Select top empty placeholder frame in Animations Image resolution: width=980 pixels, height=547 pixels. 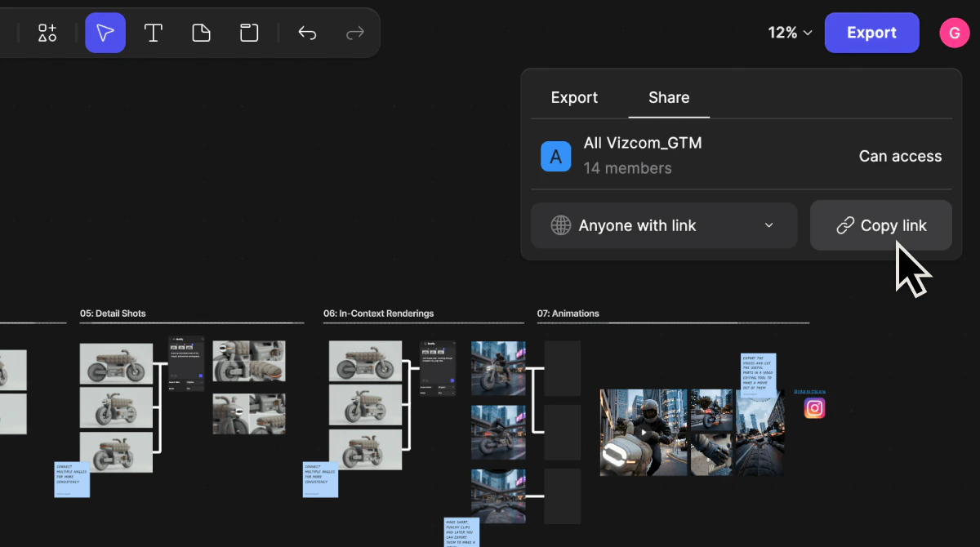(x=563, y=368)
